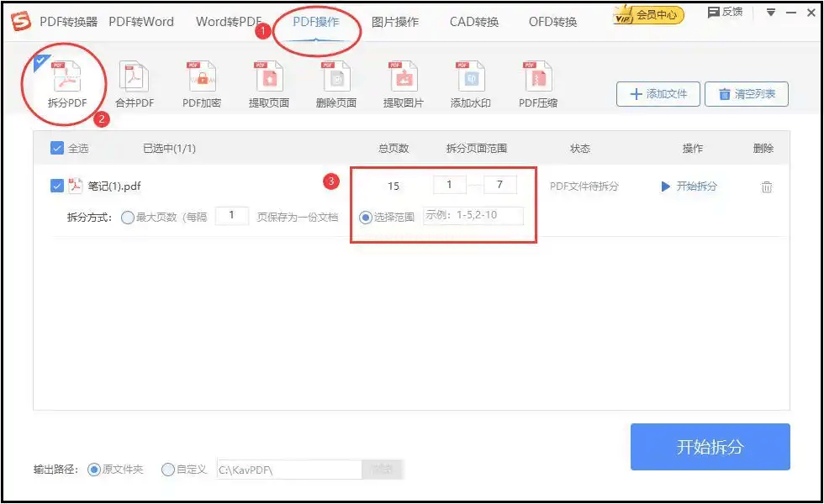Select the 添加水印 watermark tool
Viewport: 824px width, 504px height.
(471, 80)
